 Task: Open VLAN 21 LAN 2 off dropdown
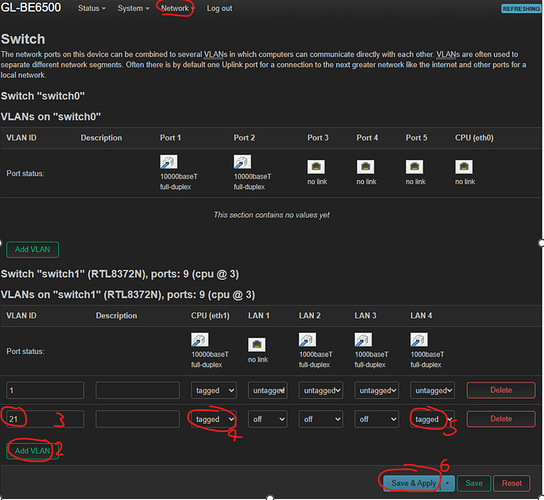tap(321, 419)
